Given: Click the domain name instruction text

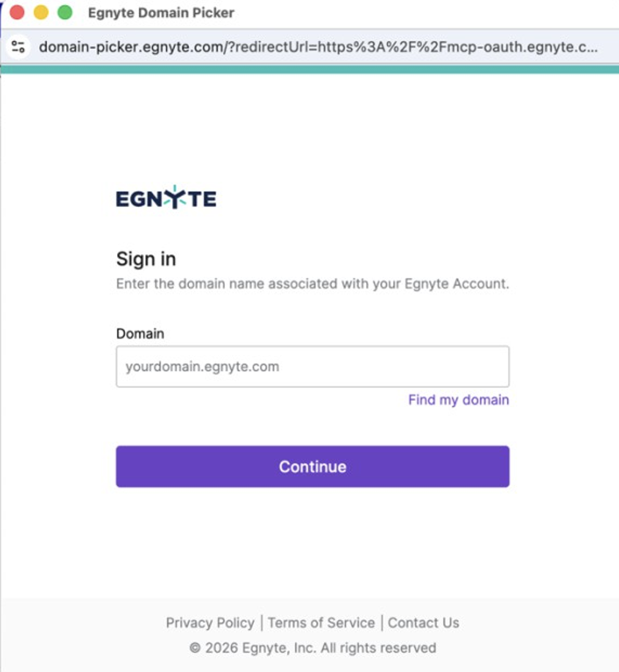Looking at the screenshot, I should (312, 284).
